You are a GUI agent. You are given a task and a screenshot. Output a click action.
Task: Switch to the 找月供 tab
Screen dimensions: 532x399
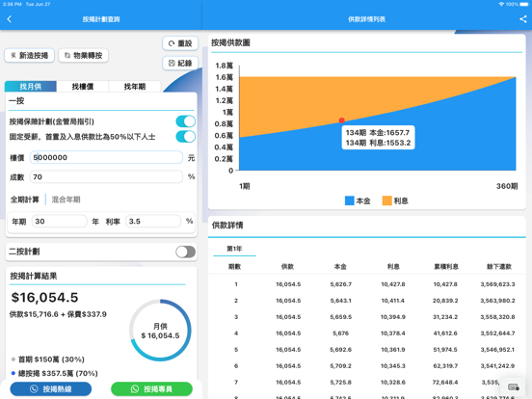pyautogui.click(x=31, y=87)
